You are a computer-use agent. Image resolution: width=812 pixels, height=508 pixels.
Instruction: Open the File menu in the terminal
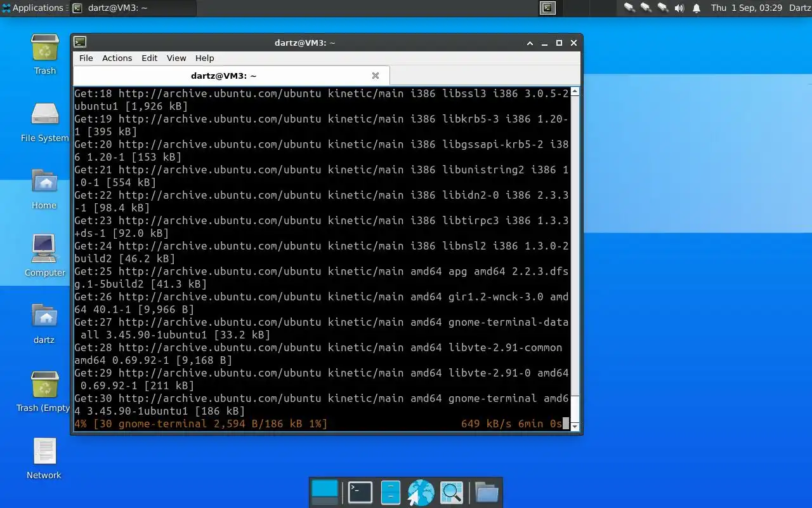tap(86, 58)
